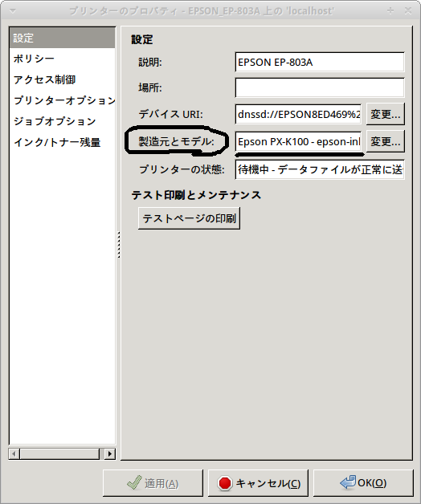The width and height of the screenshot is (421, 504).
Task: Click the sidebar scrollbar left arrow
Action: coord(14,454)
